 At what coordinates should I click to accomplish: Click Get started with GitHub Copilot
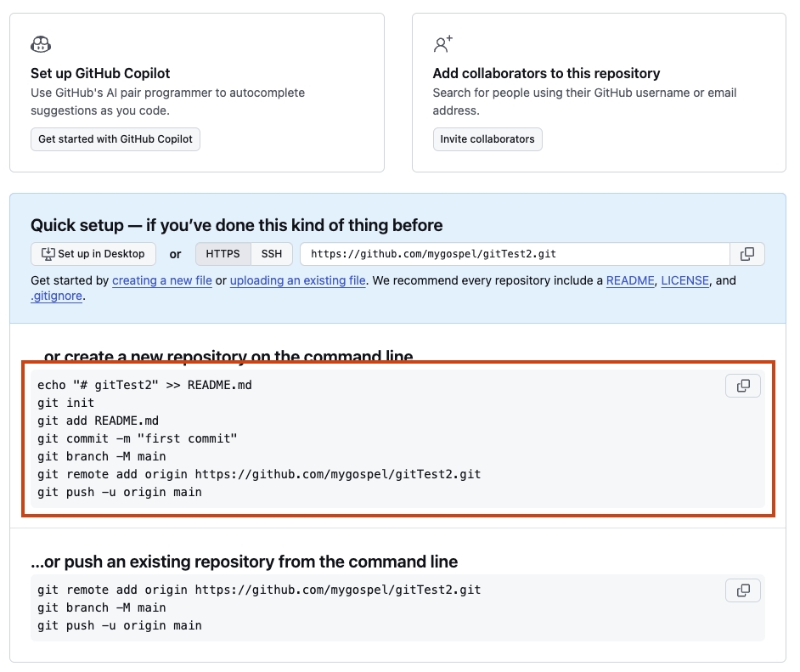tap(115, 139)
